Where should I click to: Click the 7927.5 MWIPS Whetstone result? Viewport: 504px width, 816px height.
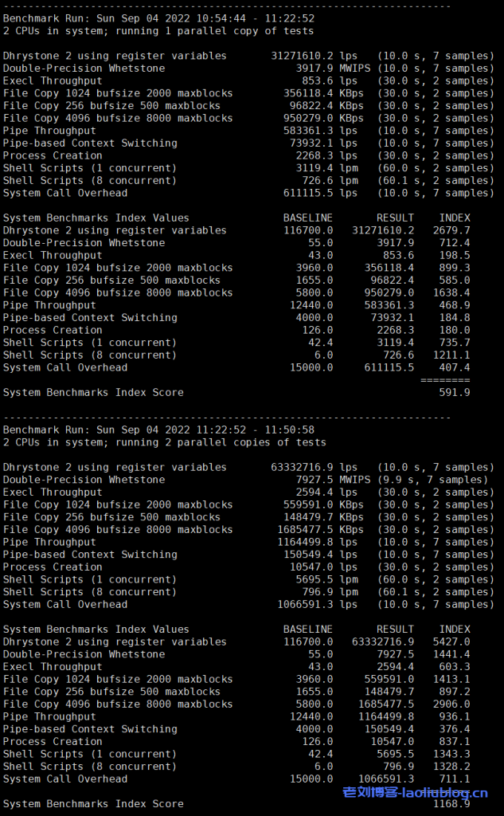315,480
